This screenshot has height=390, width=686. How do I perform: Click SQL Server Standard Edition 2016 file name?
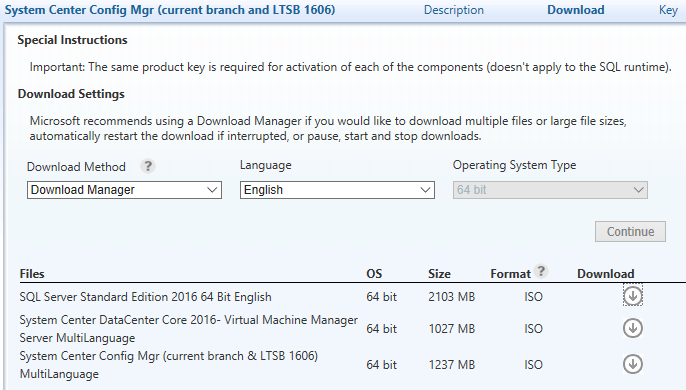coord(145,297)
